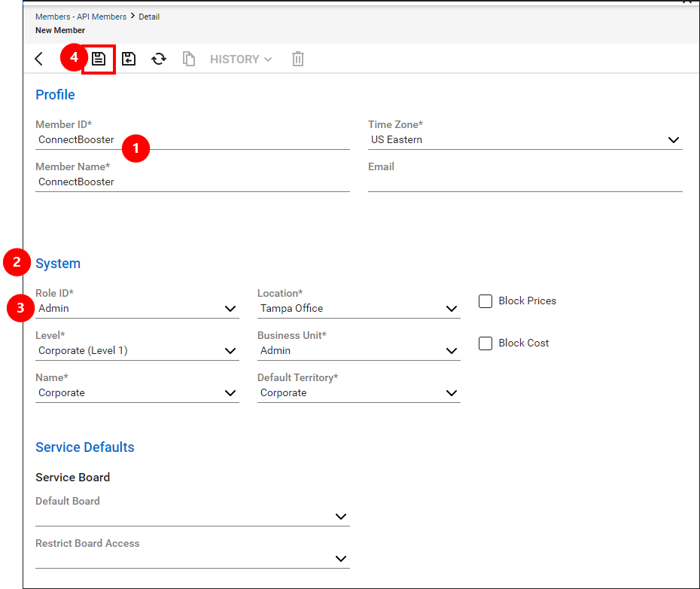Select the Level dropdown showing Corporate Level 1
Viewport: 700px width, 589px height.
tap(230, 350)
